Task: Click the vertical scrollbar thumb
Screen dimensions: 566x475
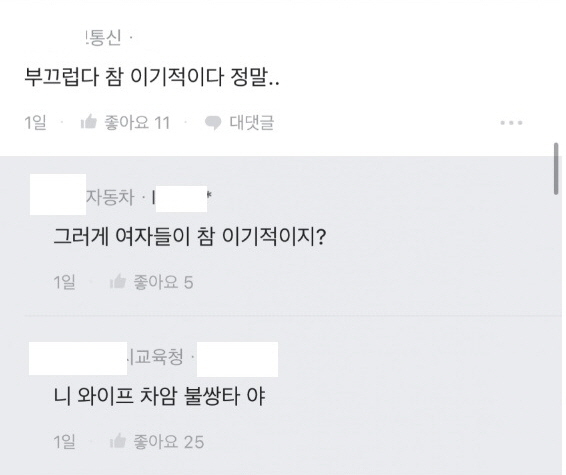Action: click(556, 169)
